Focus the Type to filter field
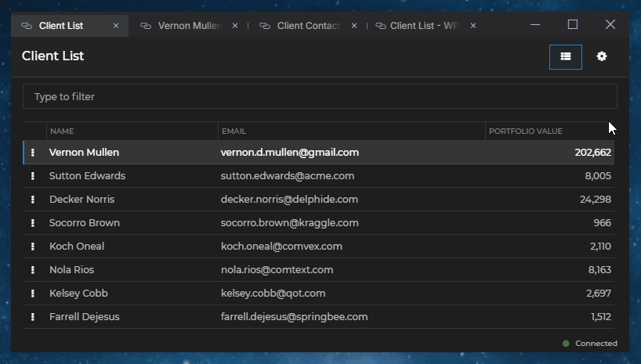 point(320,96)
